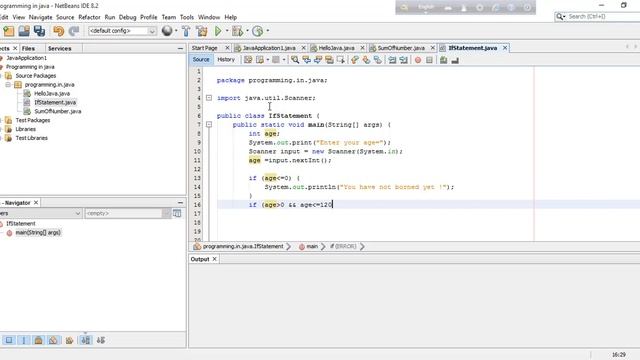
Task: Click the Uncomment editor toolbar icon
Action: tap(455, 60)
